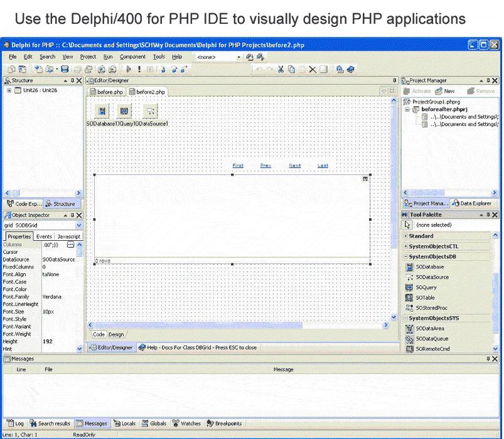Click the designer horizontal scrollbar thumb
The height and width of the screenshot is (439, 504).
(x=198, y=325)
